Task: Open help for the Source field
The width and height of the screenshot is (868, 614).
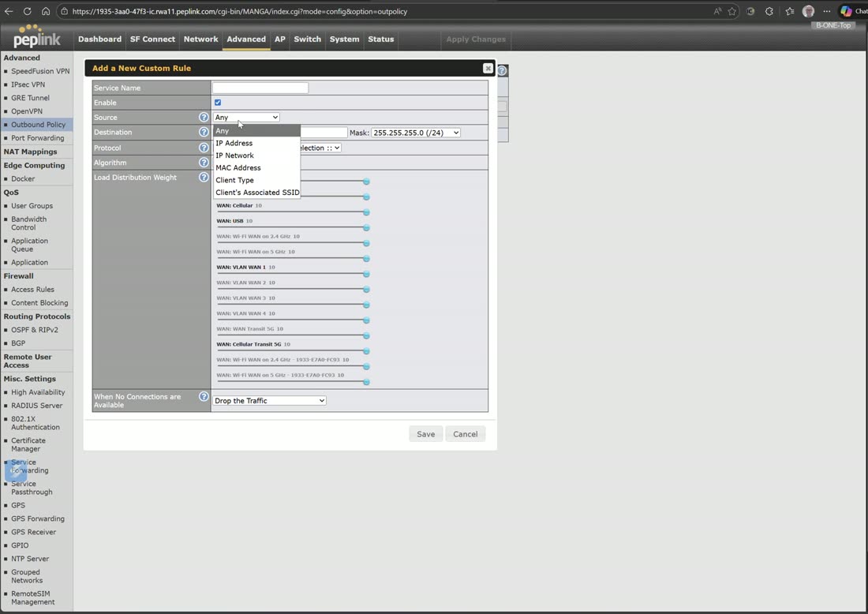Action: pos(204,118)
